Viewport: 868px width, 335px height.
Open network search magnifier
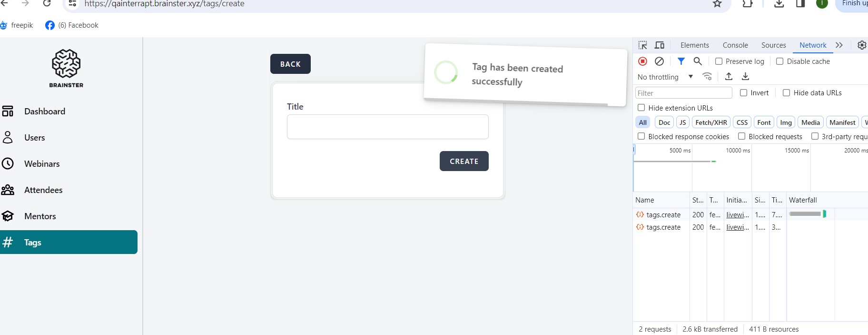click(x=698, y=61)
